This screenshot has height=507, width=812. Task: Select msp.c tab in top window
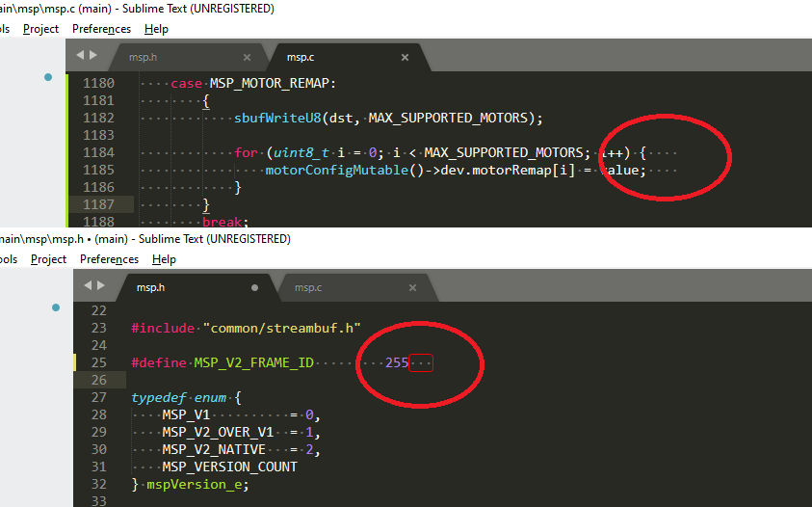[301, 57]
